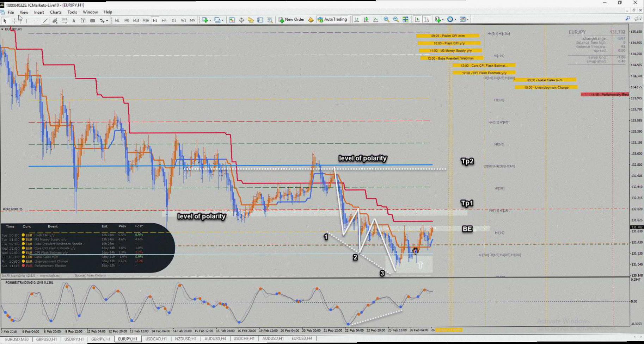Viewport: 644px width, 344px height.
Task: Open the File menu
Action: coord(11,12)
